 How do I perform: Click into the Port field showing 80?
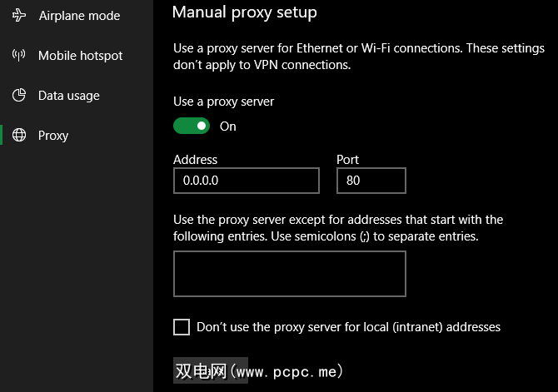tap(371, 181)
